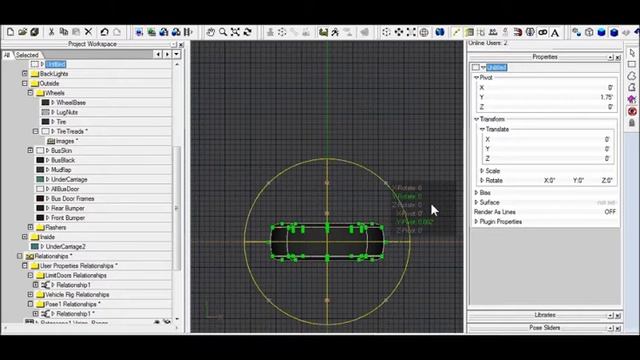Open the workspace tab dropdown arrow
640x360 pixels.
(x=176, y=54)
